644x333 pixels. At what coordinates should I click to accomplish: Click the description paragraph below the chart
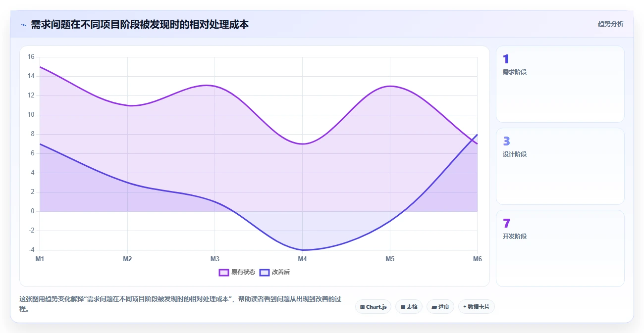coord(181,304)
